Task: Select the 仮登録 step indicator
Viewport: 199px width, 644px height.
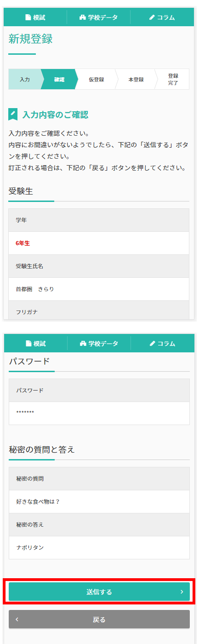Action: coord(97,79)
